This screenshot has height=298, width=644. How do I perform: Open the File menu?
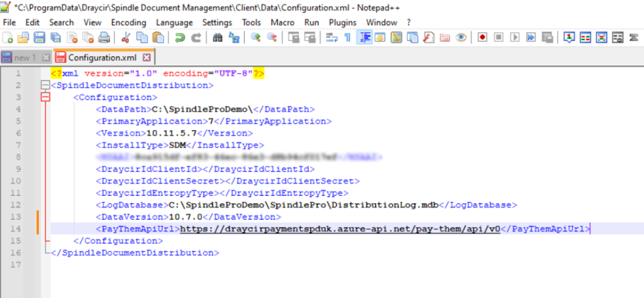[x=9, y=22]
